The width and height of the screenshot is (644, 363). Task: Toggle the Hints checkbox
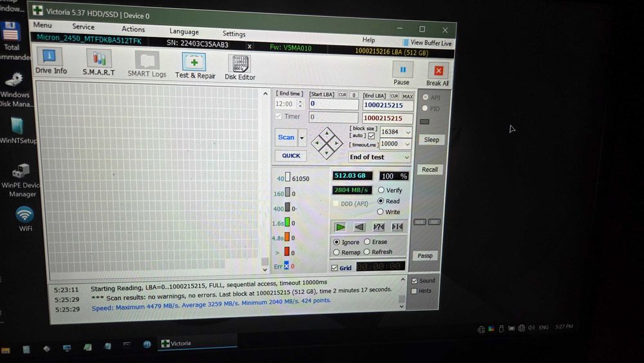click(414, 291)
